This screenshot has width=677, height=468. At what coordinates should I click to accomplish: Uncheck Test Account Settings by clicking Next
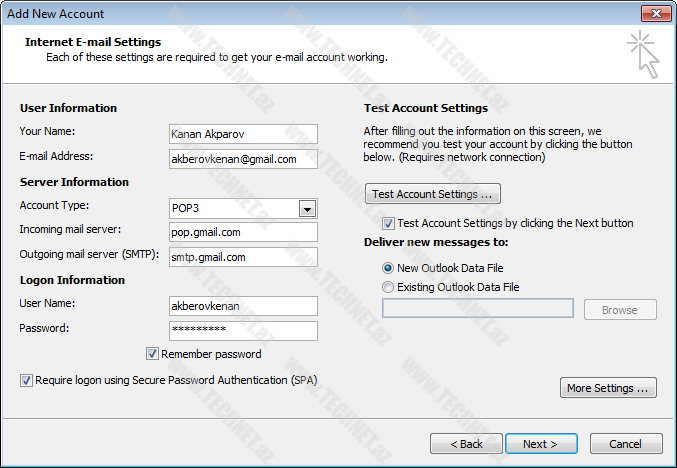click(x=388, y=223)
